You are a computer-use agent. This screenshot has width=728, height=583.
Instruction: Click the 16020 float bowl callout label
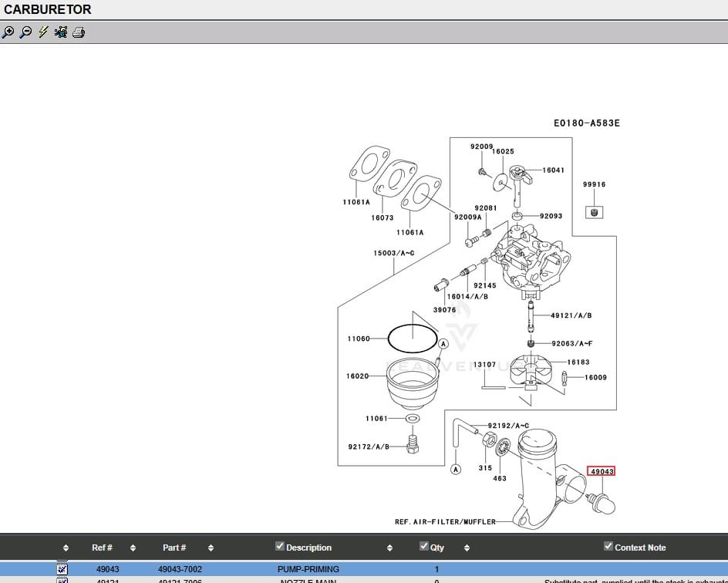[357, 376]
